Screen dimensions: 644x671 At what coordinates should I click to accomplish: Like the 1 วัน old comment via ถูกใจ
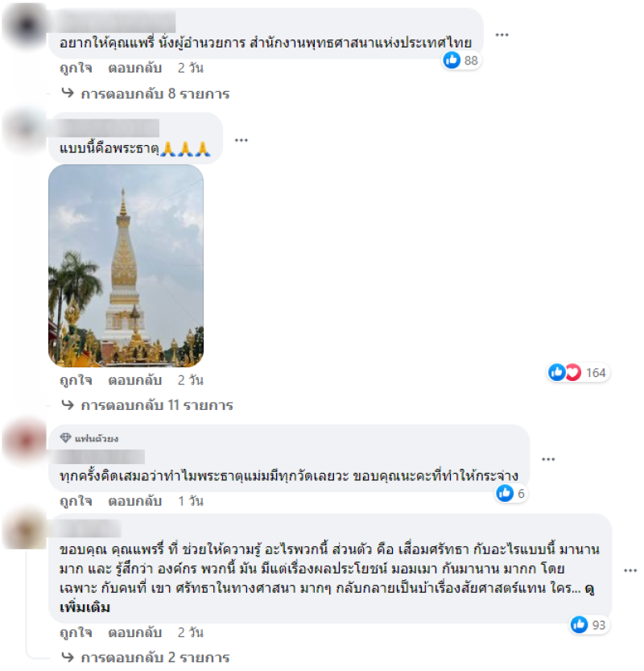click(x=76, y=501)
